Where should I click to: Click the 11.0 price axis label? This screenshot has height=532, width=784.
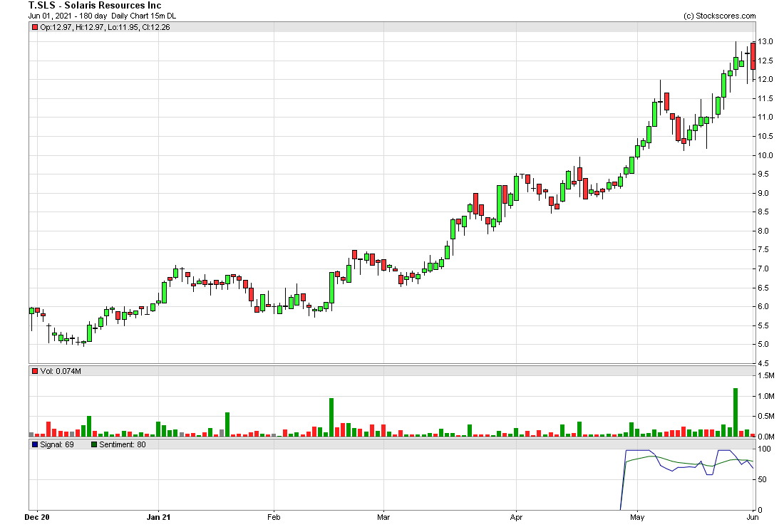(765, 118)
